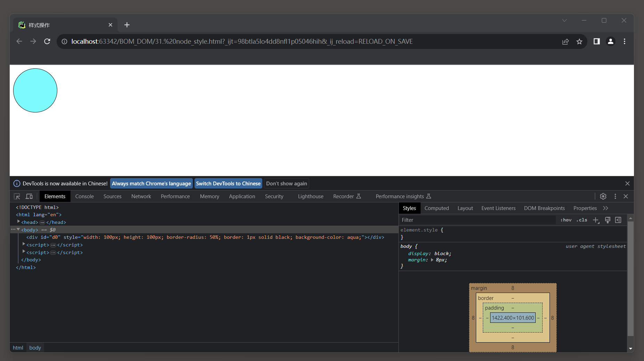
Task: Open the Performance tab
Action: coord(175,196)
